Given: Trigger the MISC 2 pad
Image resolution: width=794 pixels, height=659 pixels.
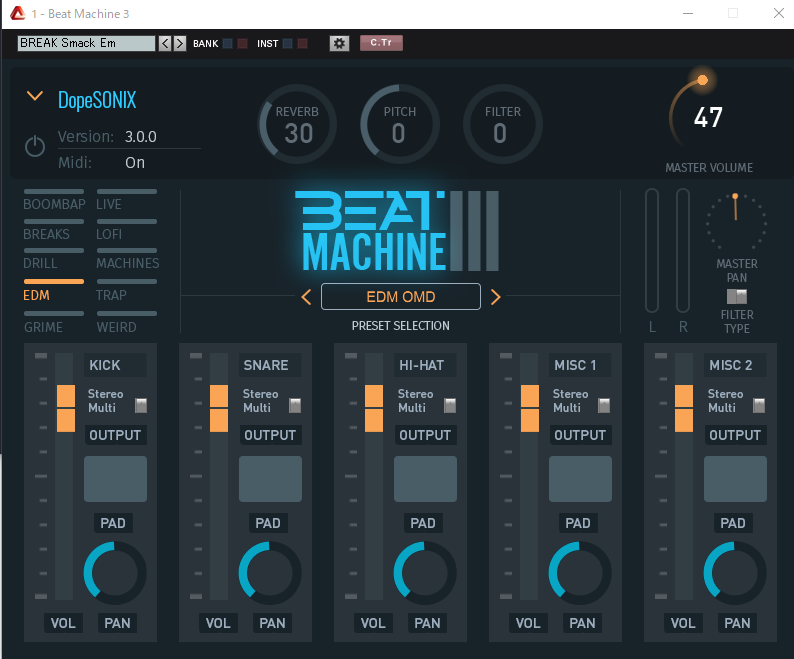Looking at the screenshot, I should pyautogui.click(x=735, y=479).
